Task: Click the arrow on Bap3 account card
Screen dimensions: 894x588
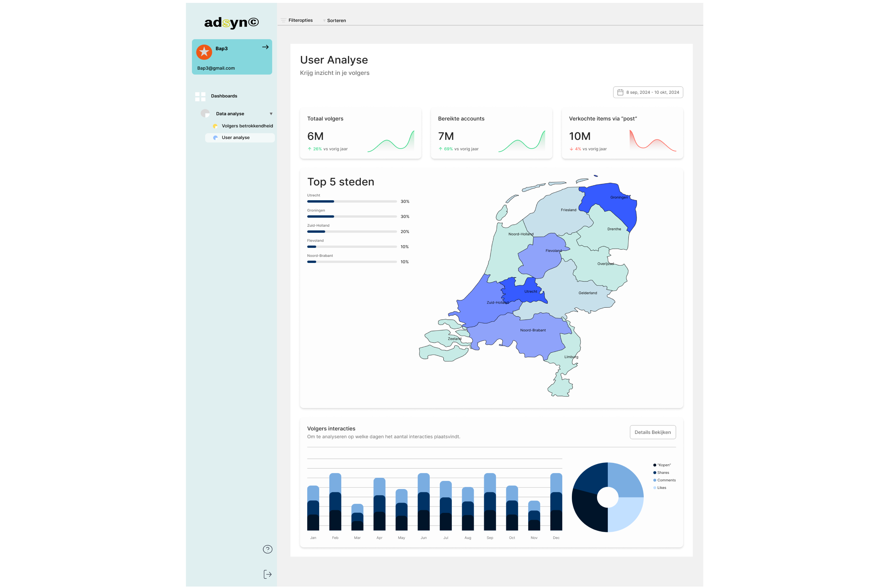Action: click(x=265, y=47)
